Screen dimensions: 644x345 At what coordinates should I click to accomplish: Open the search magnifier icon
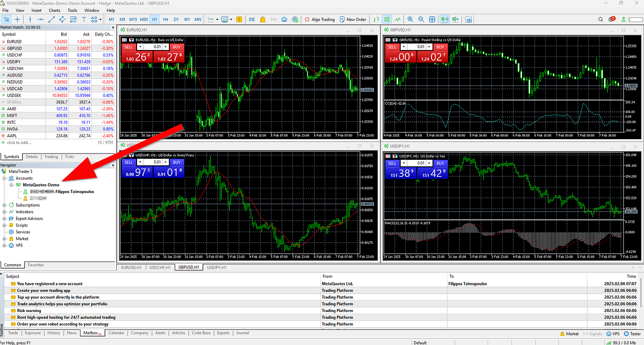[601, 19]
